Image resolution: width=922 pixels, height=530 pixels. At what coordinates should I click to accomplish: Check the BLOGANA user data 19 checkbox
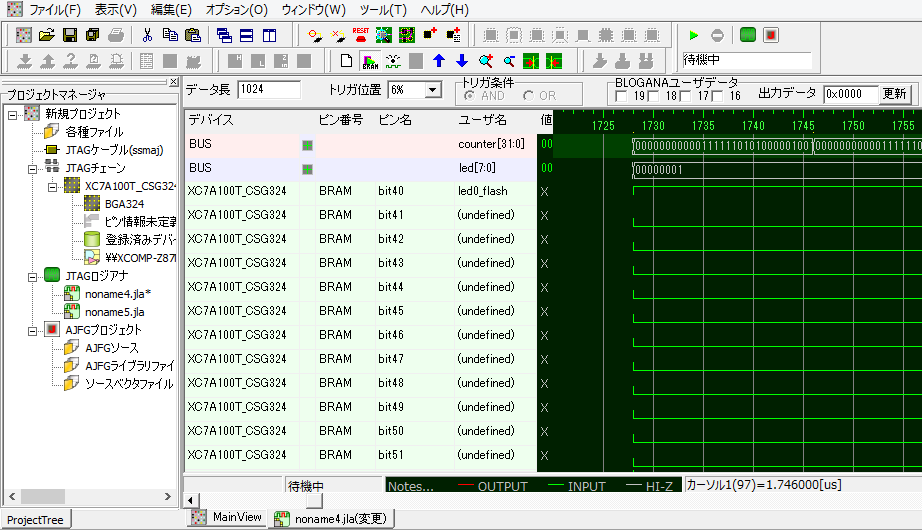(x=622, y=96)
